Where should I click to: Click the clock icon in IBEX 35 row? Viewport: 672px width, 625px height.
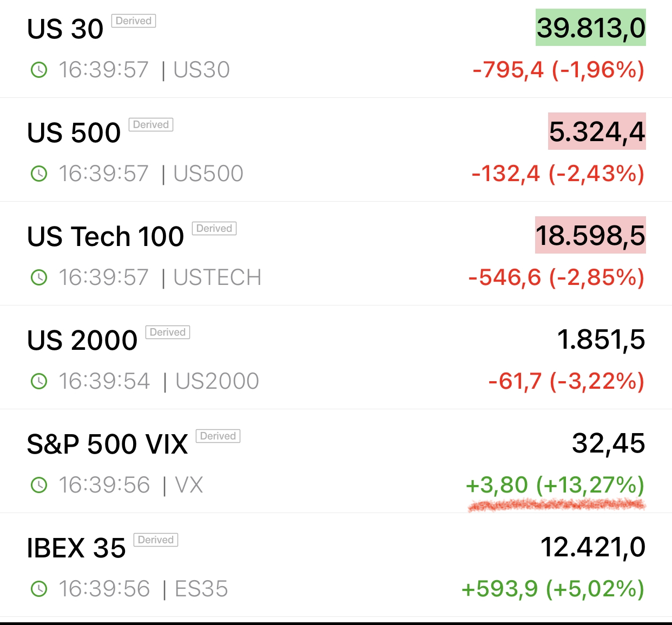pyautogui.click(x=39, y=589)
